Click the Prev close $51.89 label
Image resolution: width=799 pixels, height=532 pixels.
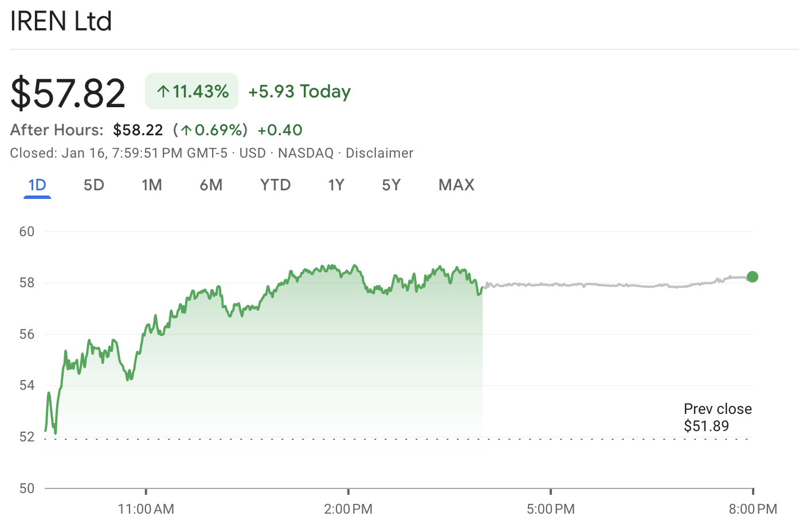[717, 417]
